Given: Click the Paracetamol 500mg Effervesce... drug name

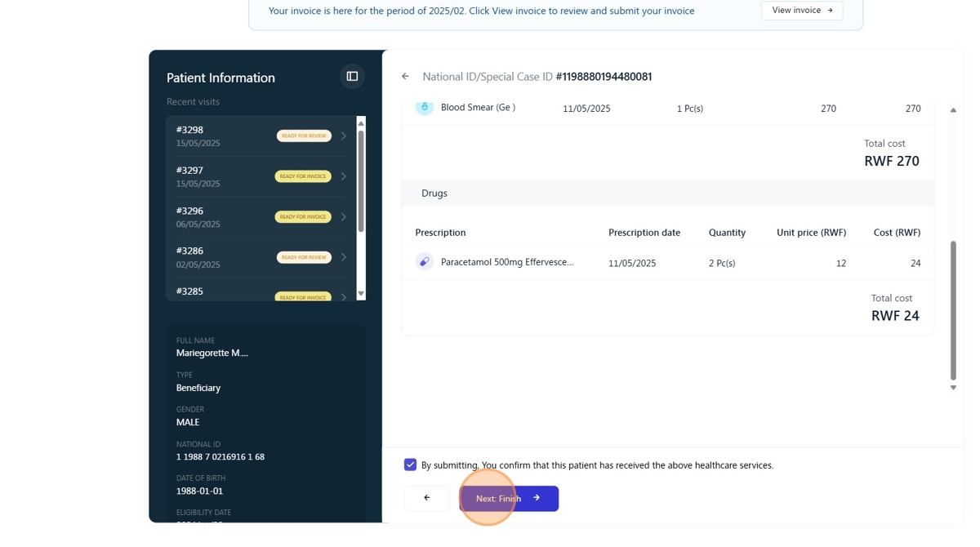Looking at the screenshot, I should pyautogui.click(x=507, y=262).
